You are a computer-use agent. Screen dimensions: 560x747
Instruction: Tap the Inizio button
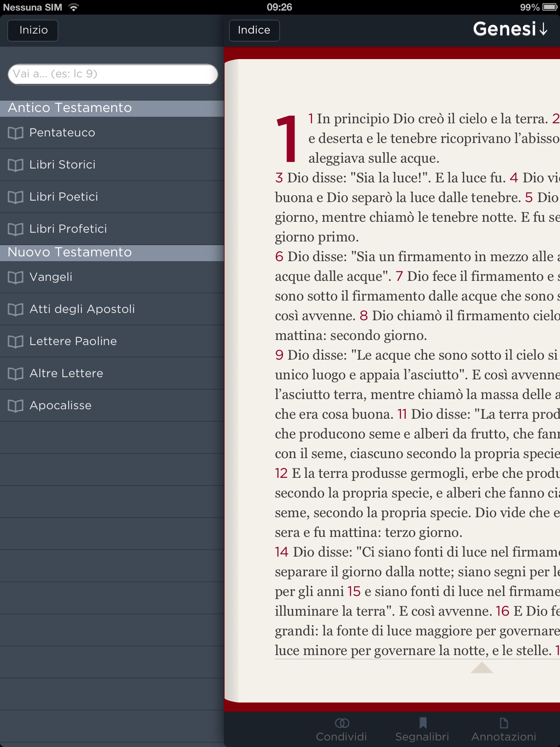33,30
